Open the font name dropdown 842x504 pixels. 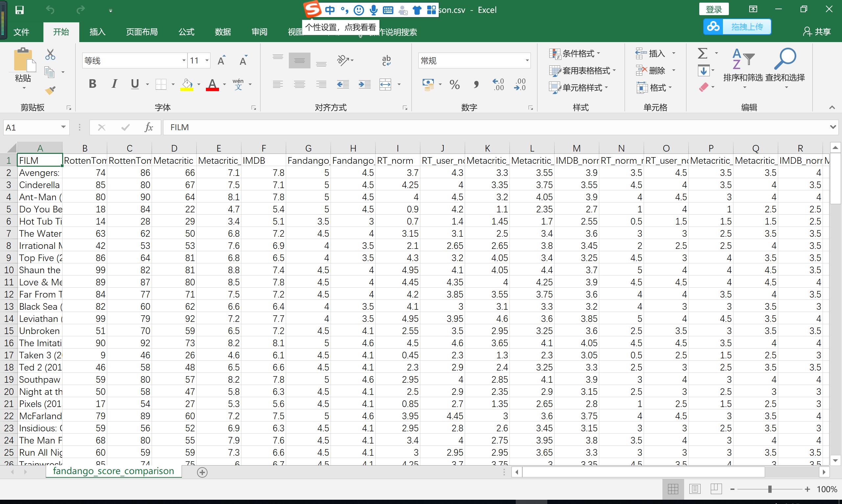click(184, 61)
